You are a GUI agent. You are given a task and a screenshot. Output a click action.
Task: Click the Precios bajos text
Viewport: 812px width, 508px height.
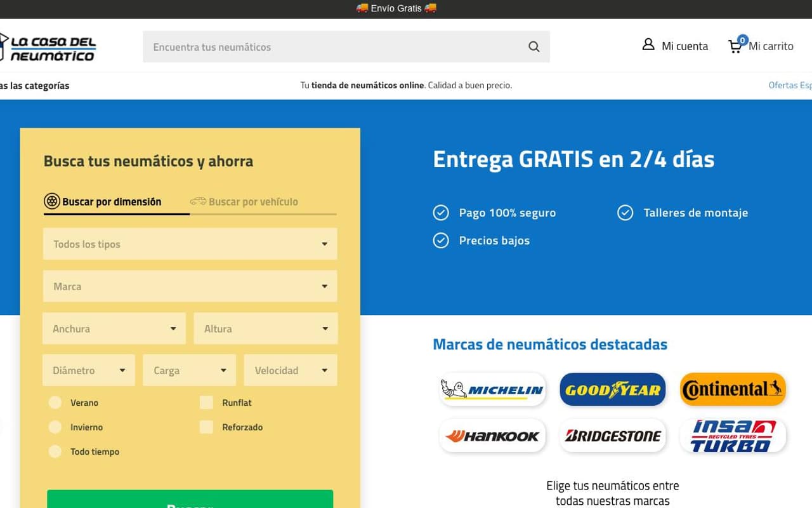tap(494, 240)
